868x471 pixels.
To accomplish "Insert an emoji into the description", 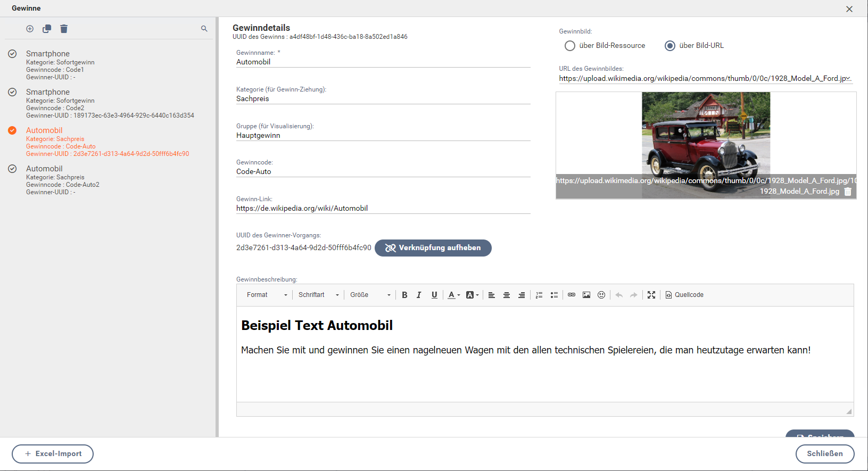I will tap(601, 295).
